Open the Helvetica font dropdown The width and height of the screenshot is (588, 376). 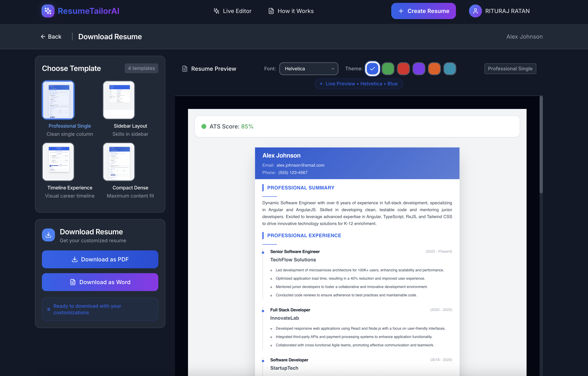pyautogui.click(x=309, y=69)
